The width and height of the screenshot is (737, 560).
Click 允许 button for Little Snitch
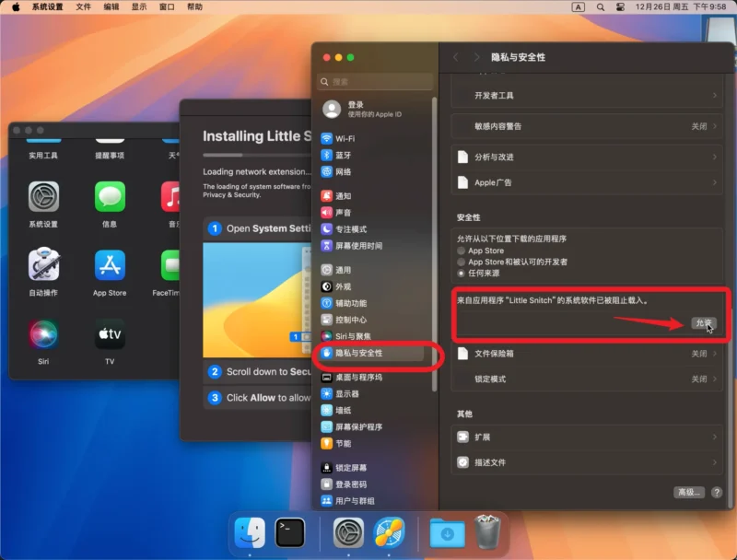pos(704,323)
